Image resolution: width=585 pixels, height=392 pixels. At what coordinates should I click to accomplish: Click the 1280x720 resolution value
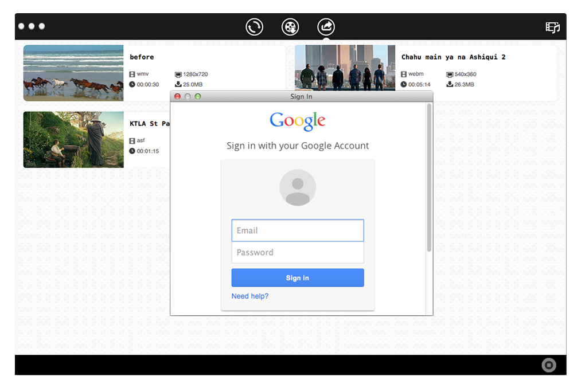point(196,75)
